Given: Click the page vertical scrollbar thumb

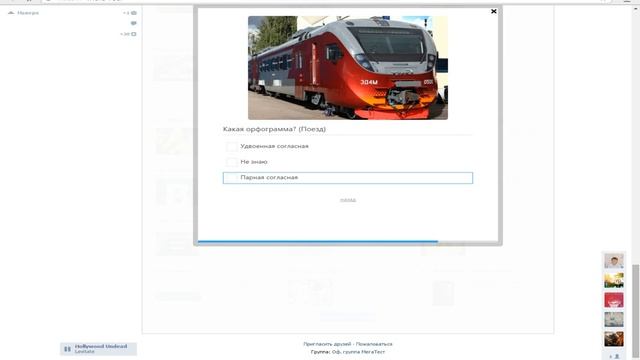Looking at the screenshot, I should (636, 311).
